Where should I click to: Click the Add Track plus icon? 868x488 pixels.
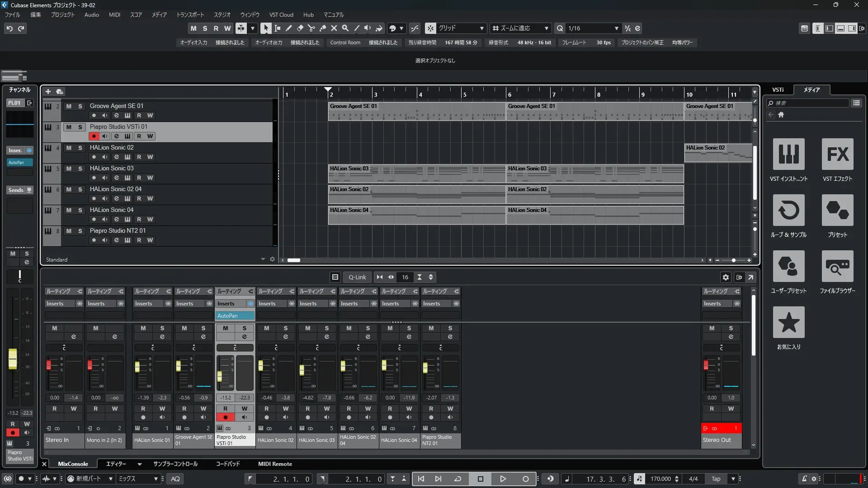click(48, 92)
